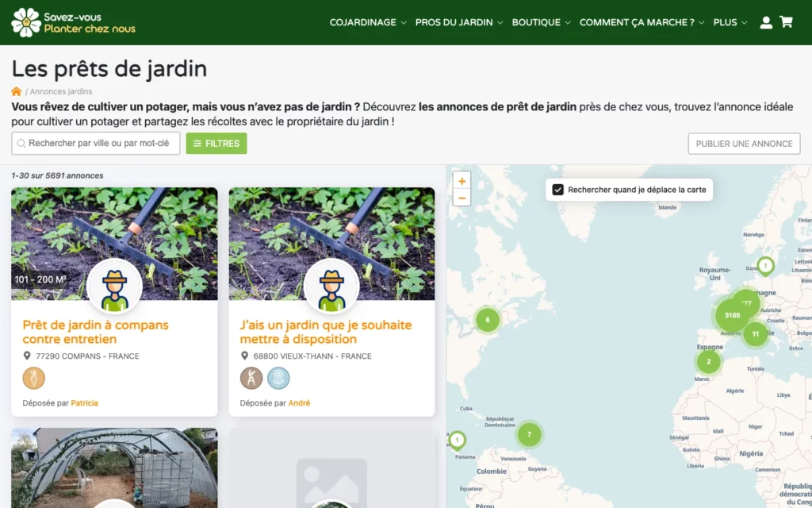Zoom out on the map with minus button
The width and height of the screenshot is (812, 508).
tap(462, 198)
